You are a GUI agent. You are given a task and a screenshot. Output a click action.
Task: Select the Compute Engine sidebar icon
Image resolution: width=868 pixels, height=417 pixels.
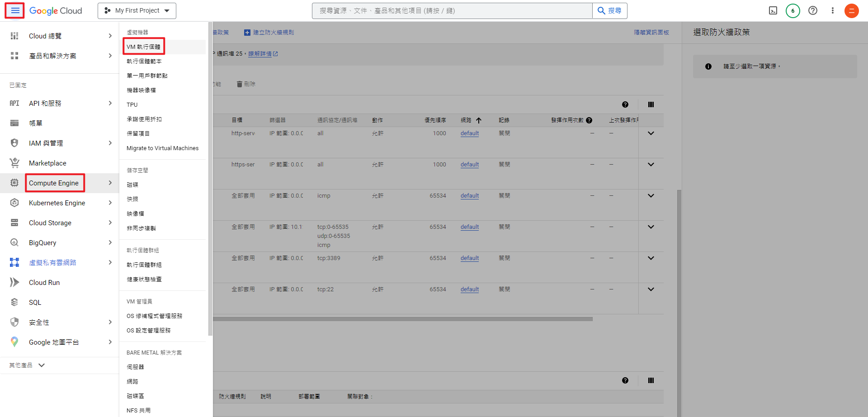[x=14, y=183]
